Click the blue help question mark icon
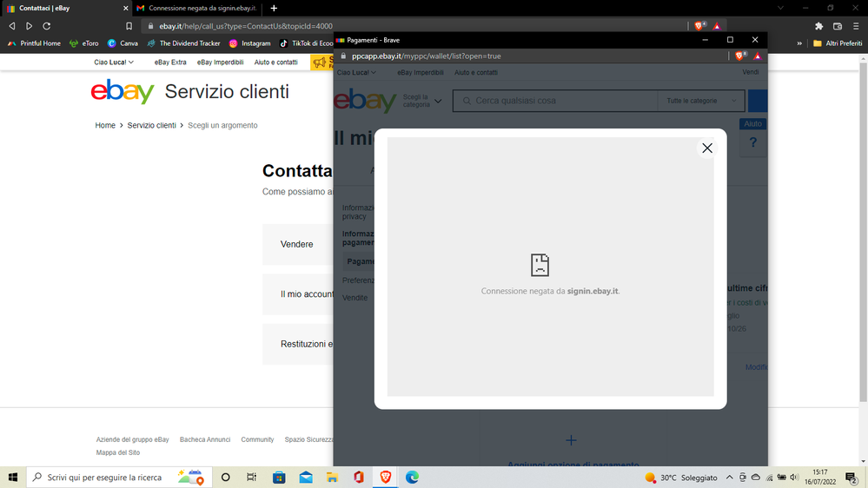Viewport: 868px width, 488px height. [752, 143]
